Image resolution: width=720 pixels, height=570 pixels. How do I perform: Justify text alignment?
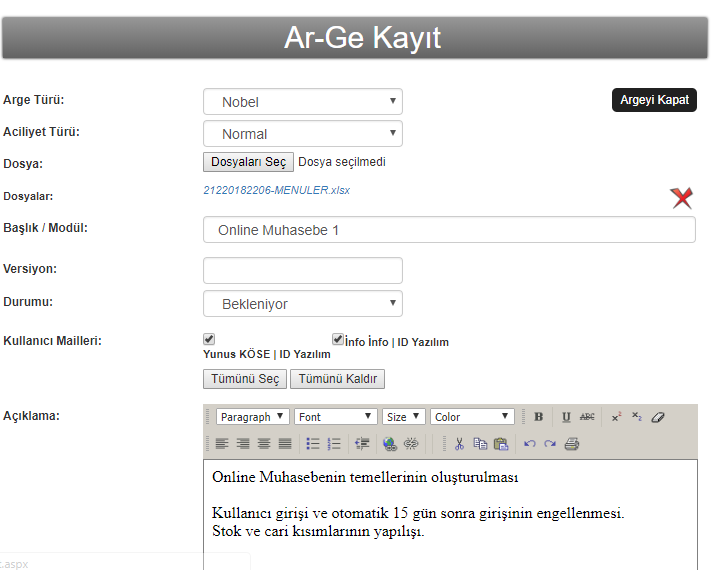click(285, 444)
